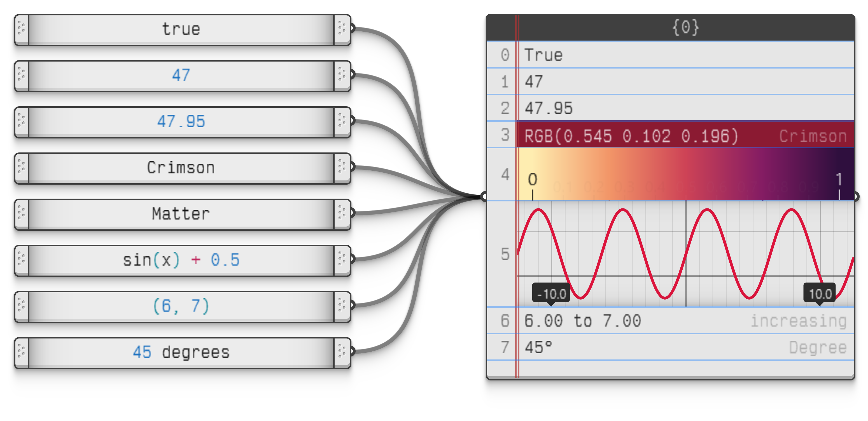The width and height of the screenshot is (868, 421).
Task: Select row 7 value 45°
Action: (x=671, y=347)
